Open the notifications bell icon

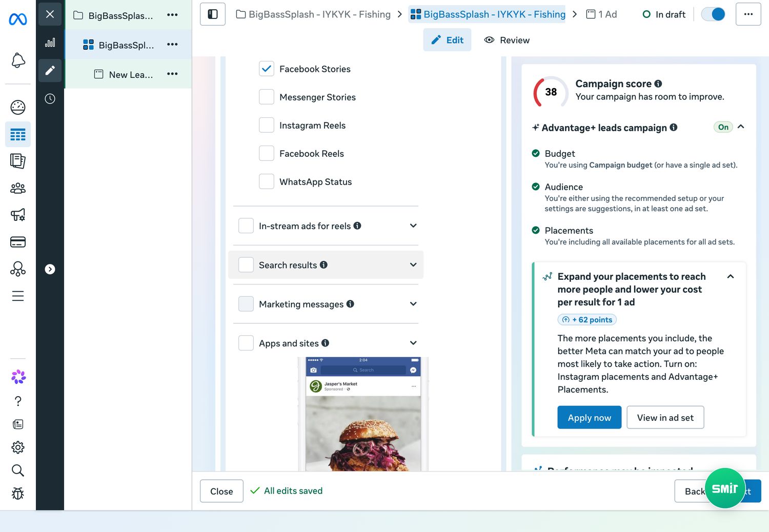(18, 60)
